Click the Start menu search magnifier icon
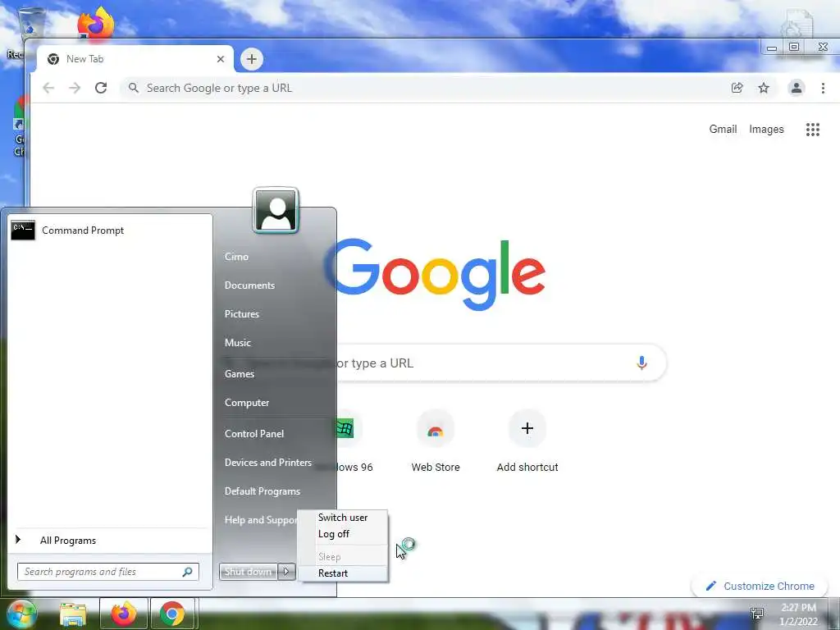The height and width of the screenshot is (630, 840). click(187, 572)
